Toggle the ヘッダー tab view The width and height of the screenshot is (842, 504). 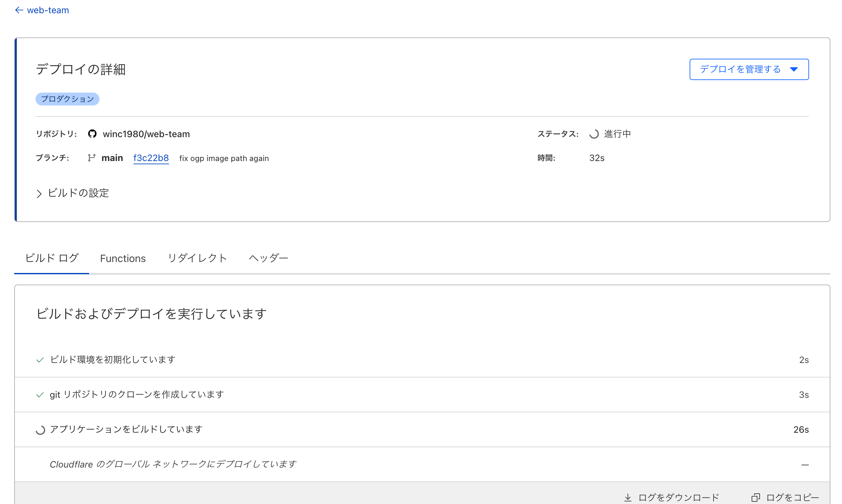(x=269, y=258)
